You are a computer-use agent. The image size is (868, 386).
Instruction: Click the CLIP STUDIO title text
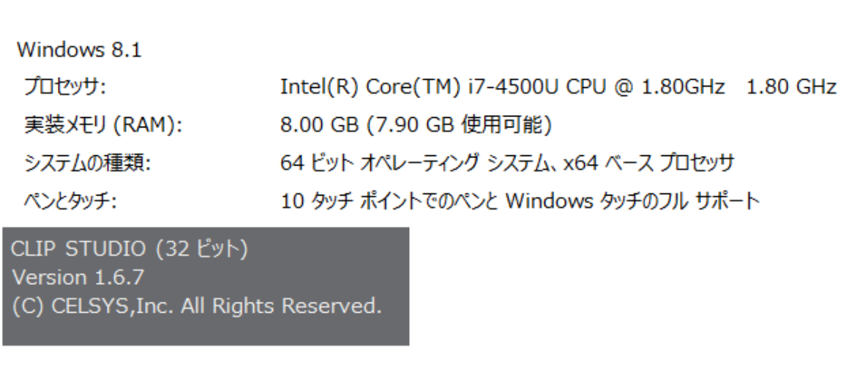tap(78, 250)
